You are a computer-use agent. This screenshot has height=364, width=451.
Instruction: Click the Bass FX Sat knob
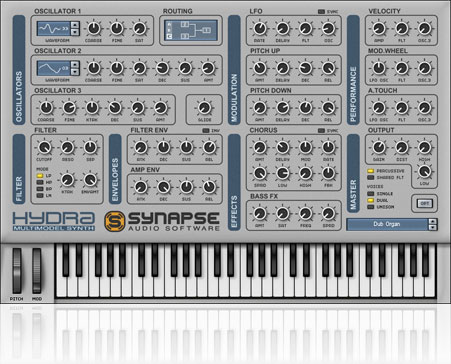click(283, 214)
